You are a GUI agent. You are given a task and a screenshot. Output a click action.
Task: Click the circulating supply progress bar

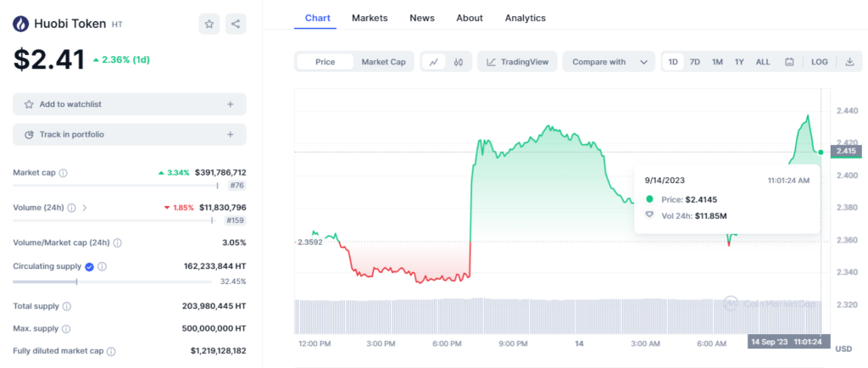pos(129,282)
